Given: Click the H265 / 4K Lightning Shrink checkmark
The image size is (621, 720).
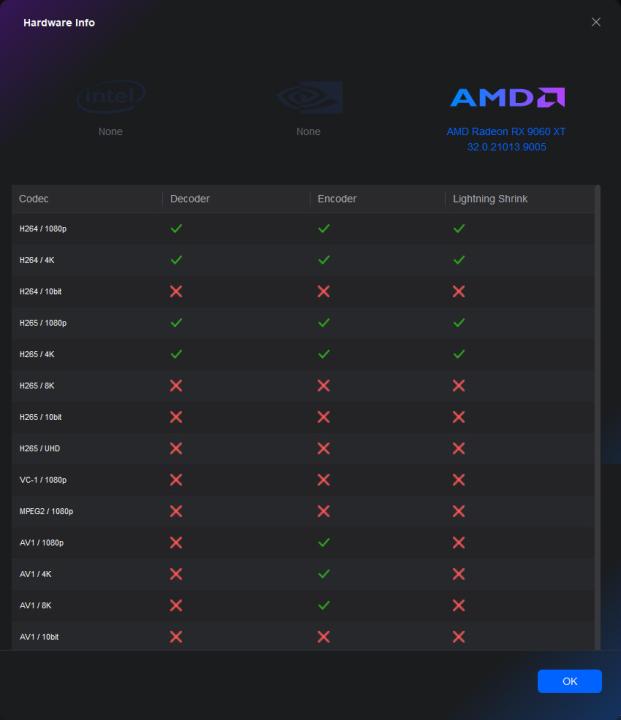Looking at the screenshot, I should [459, 354].
